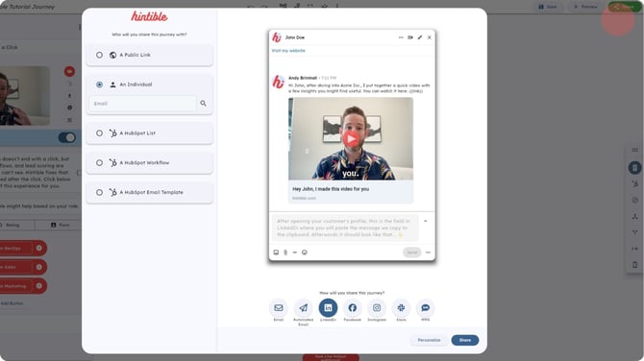This screenshot has width=644, height=361.
Task: Collapse the message box with the caret arrow
Action: 426,221
